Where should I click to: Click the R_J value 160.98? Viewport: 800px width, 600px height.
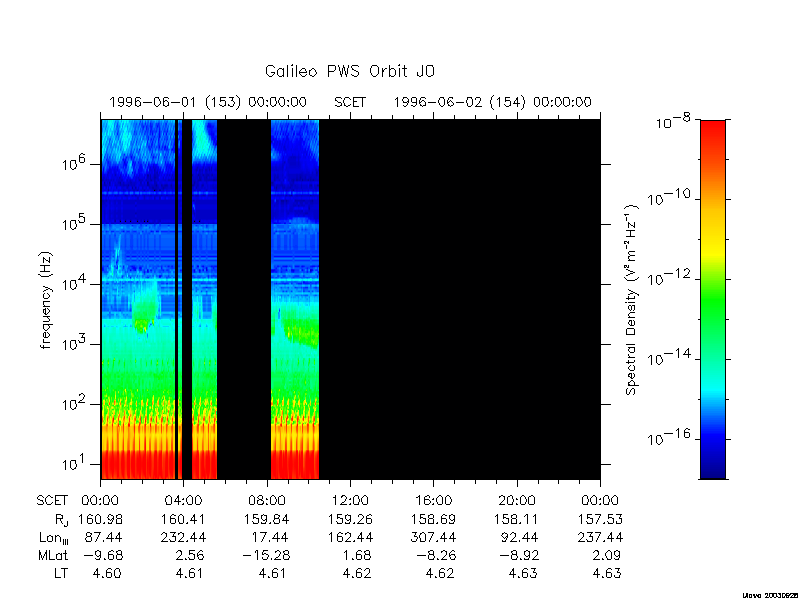pos(101,519)
